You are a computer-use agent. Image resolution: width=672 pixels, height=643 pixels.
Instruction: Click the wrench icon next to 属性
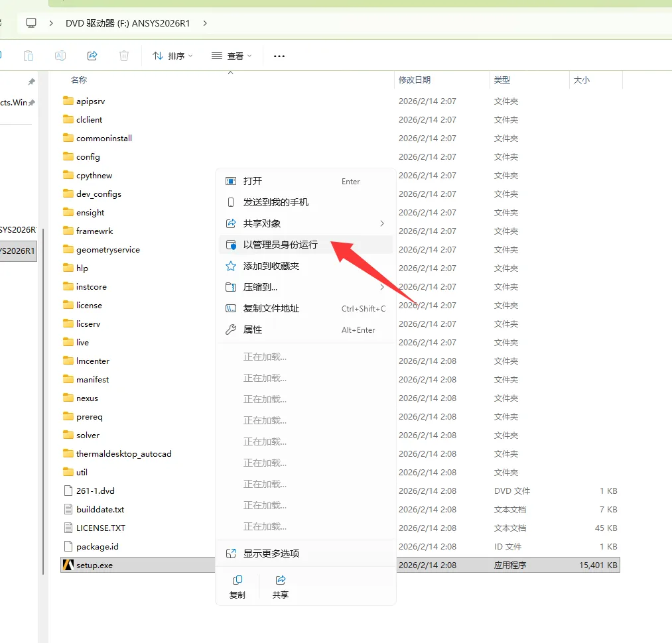point(231,329)
